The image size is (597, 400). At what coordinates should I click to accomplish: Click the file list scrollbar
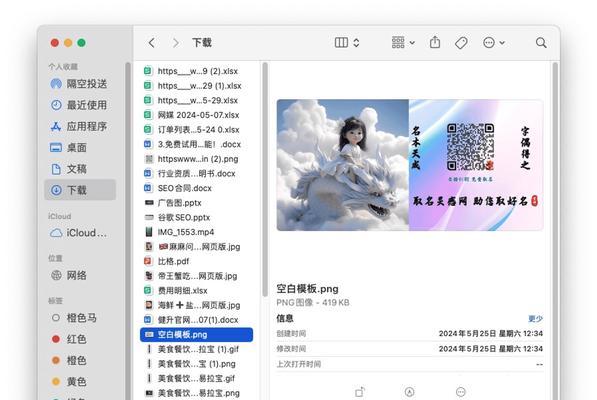tap(265, 180)
